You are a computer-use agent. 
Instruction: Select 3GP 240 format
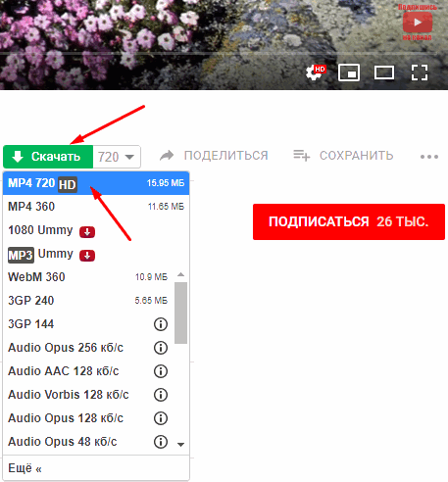click(x=87, y=301)
